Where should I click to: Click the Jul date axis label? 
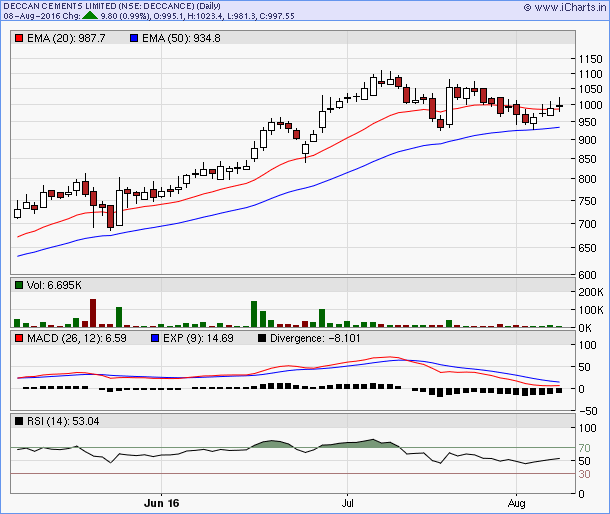click(347, 503)
